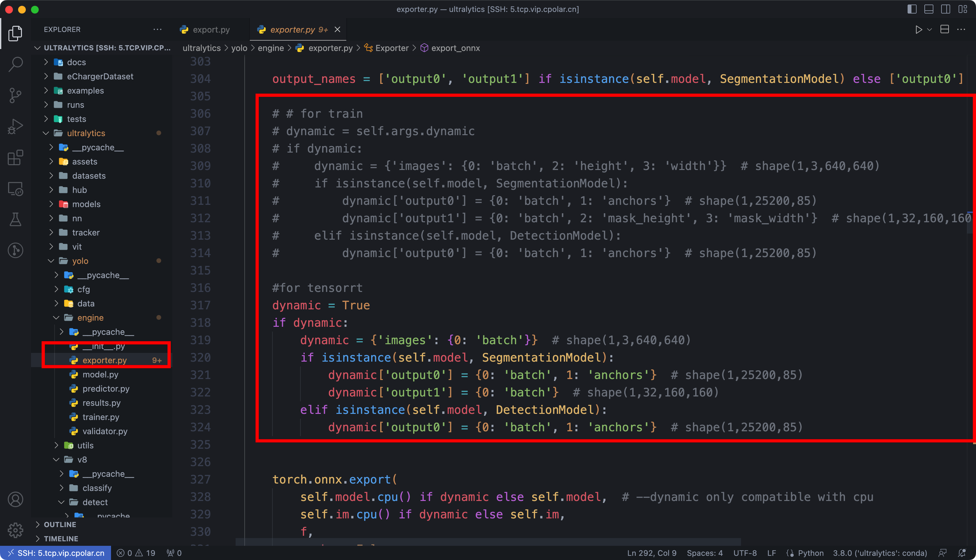Open predictor.py in the explorer

106,388
